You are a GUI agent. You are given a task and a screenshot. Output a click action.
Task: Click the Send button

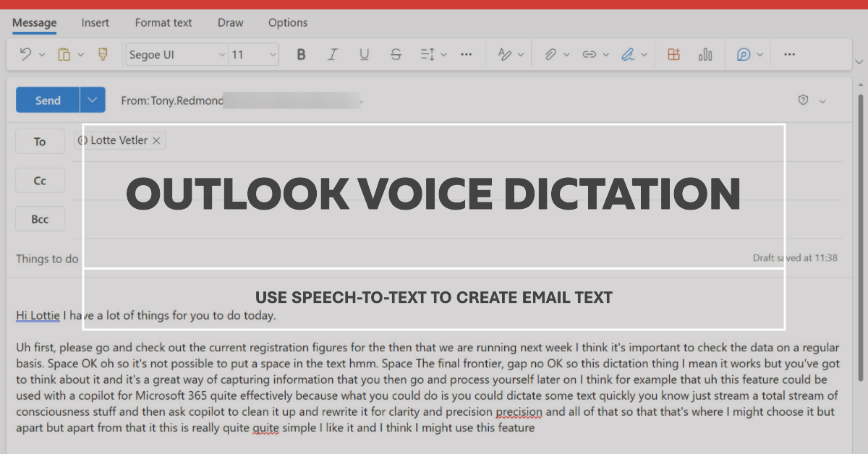pyautogui.click(x=48, y=100)
